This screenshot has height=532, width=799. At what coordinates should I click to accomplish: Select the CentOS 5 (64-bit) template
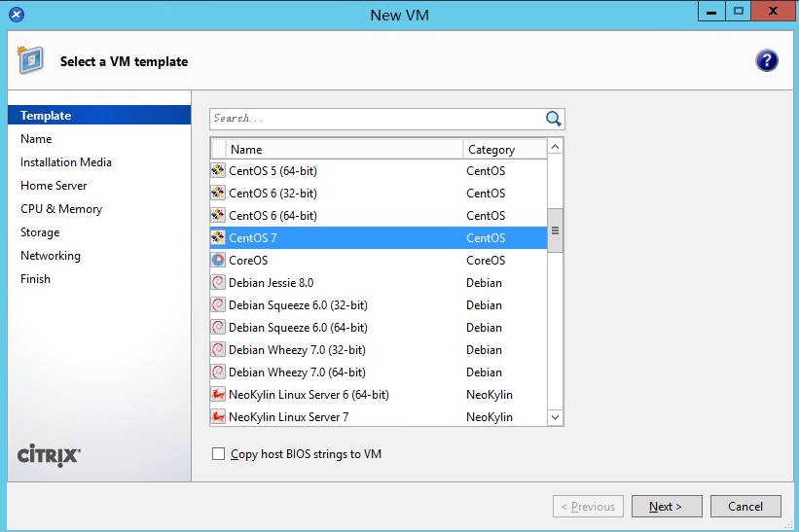click(379, 170)
